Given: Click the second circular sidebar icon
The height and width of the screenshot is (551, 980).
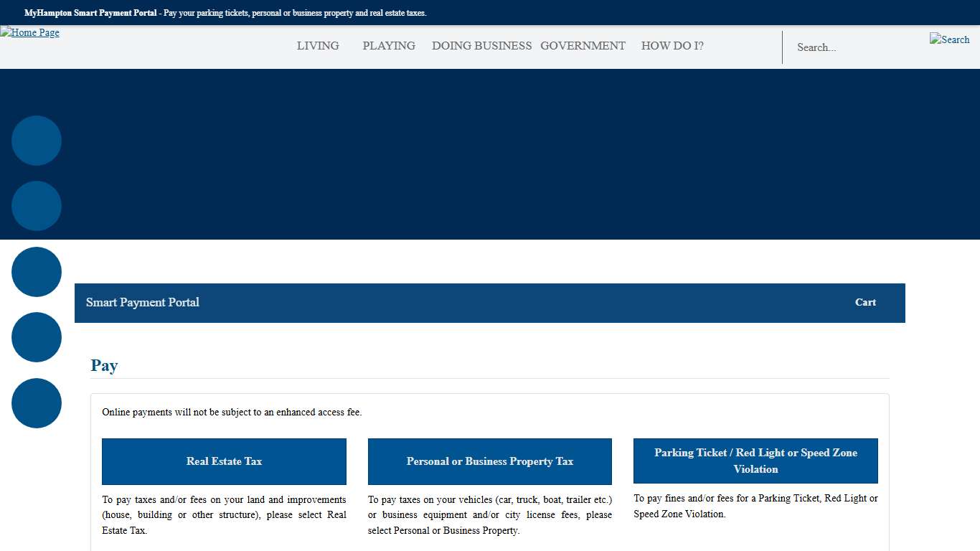Looking at the screenshot, I should [x=37, y=206].
